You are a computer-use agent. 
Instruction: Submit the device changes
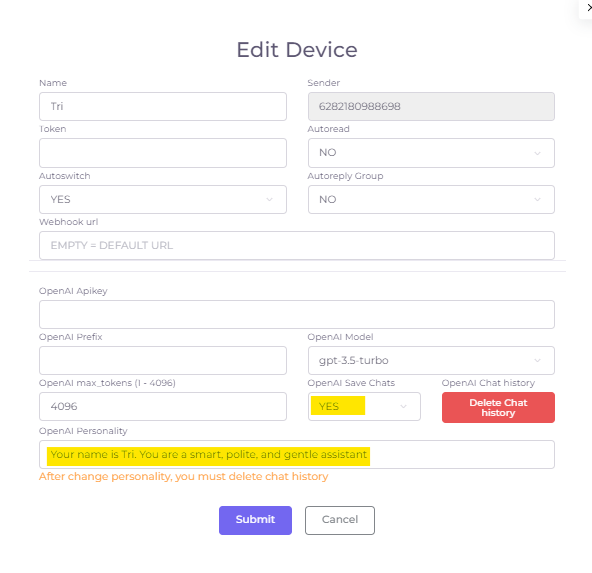pyautogui.click(x=255, y=520)
